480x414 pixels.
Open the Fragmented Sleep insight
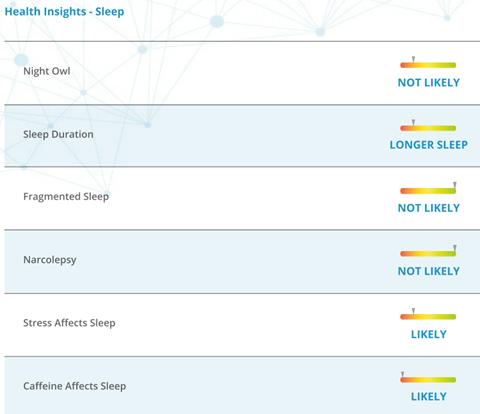66,197
